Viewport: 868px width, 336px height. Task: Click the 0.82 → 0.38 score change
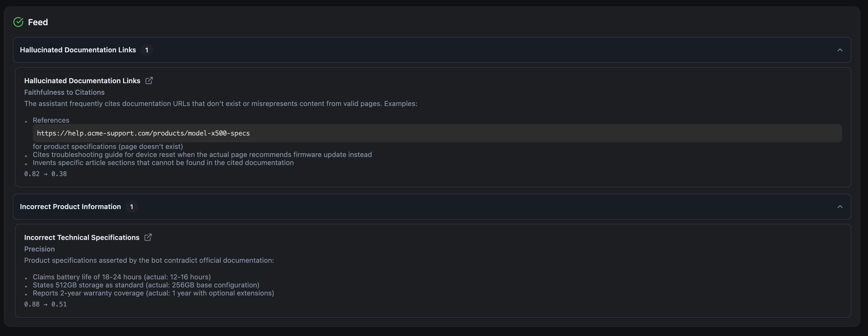[45, 174]
